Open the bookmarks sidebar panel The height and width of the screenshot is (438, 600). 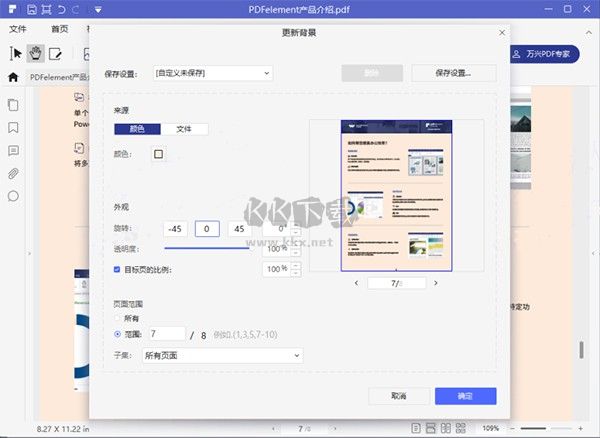13,127
